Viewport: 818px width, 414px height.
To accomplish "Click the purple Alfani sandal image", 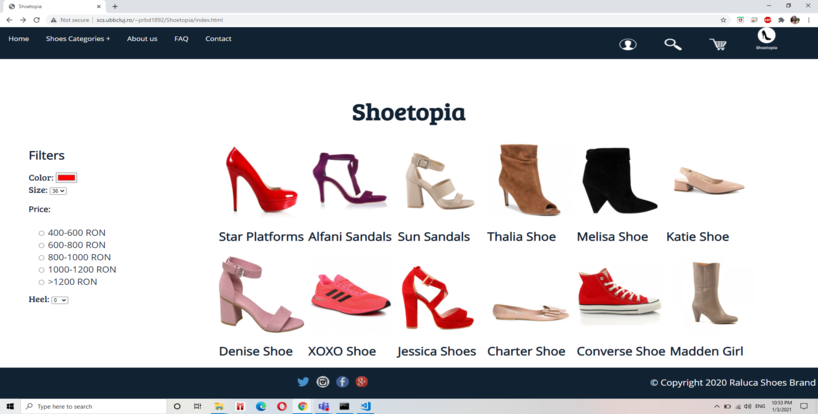I will tap(349, 179).
